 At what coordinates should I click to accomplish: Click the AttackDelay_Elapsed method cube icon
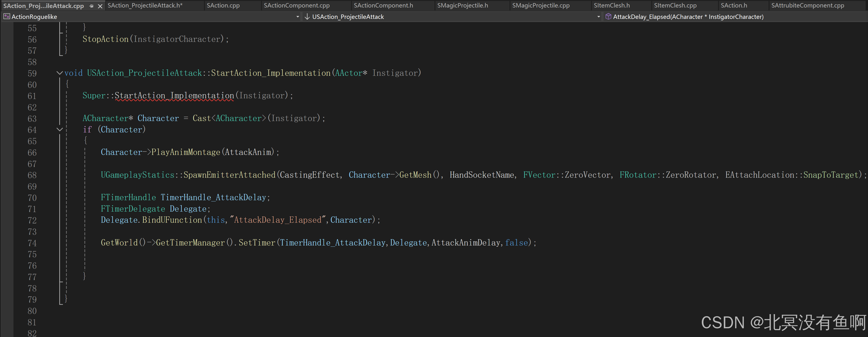608,16
